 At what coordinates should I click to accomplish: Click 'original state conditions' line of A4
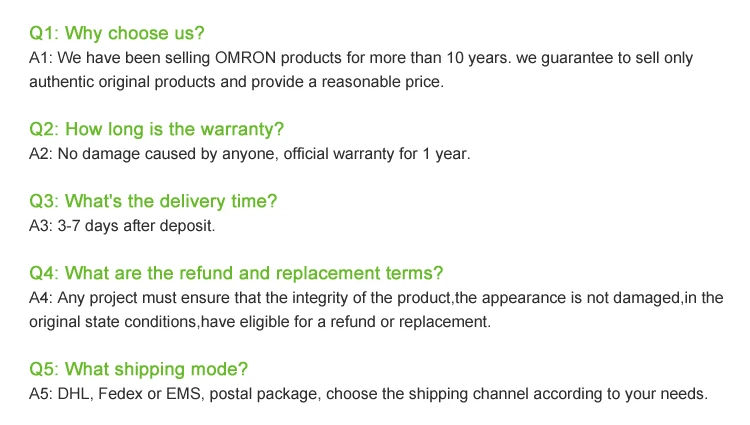(x=260, y=322)
